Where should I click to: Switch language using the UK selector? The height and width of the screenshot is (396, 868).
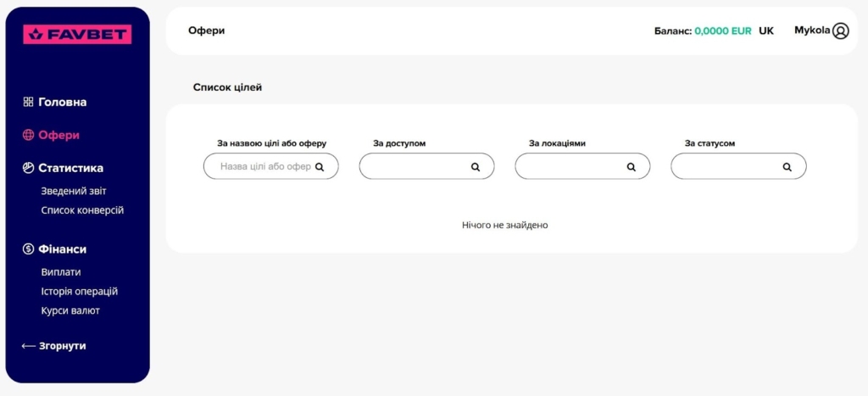tap(766, 31)
